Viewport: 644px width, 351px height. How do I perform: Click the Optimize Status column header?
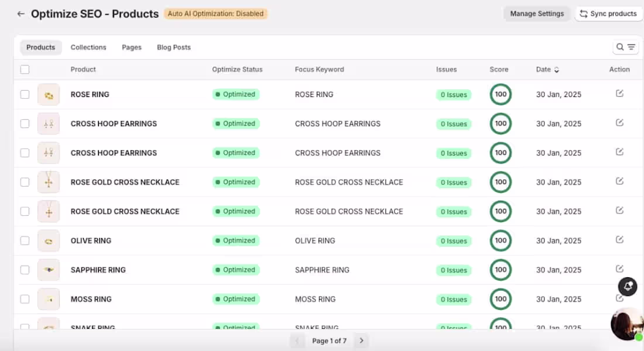pos(237,70)
